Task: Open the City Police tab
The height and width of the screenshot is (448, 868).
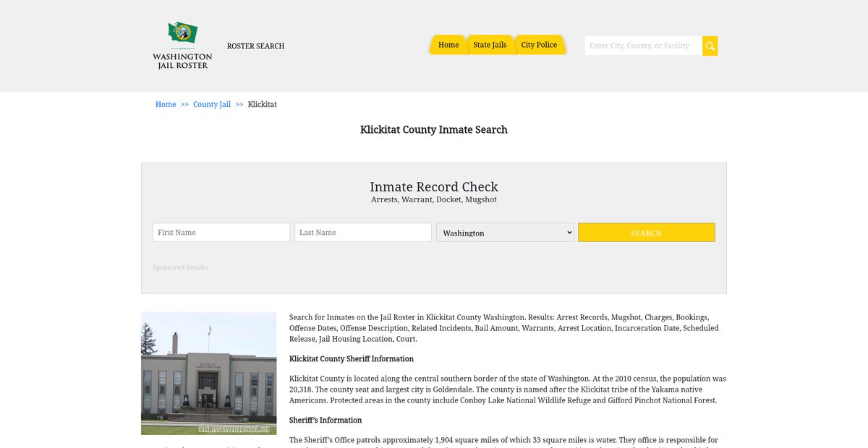Action: click(539, 45)
